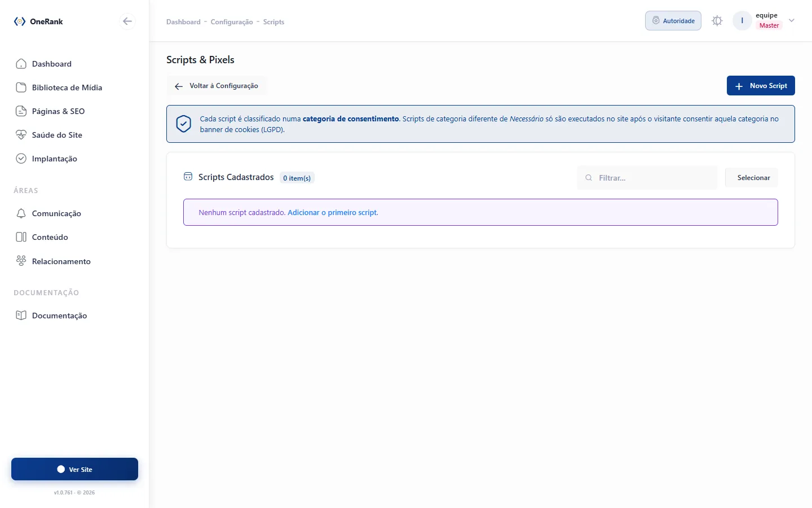
Task: Expand the equipe user menu chevron
Action: tap(792, 21)
